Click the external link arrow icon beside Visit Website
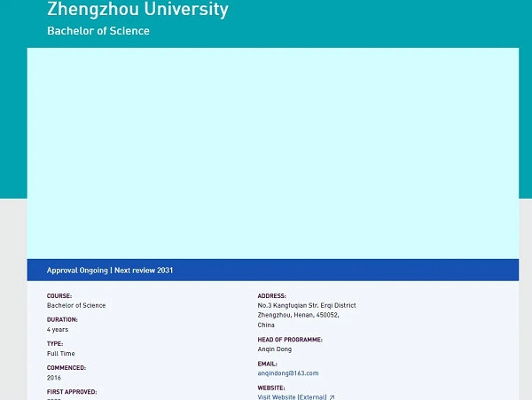 pyautogui.click(x=332, y=397)
